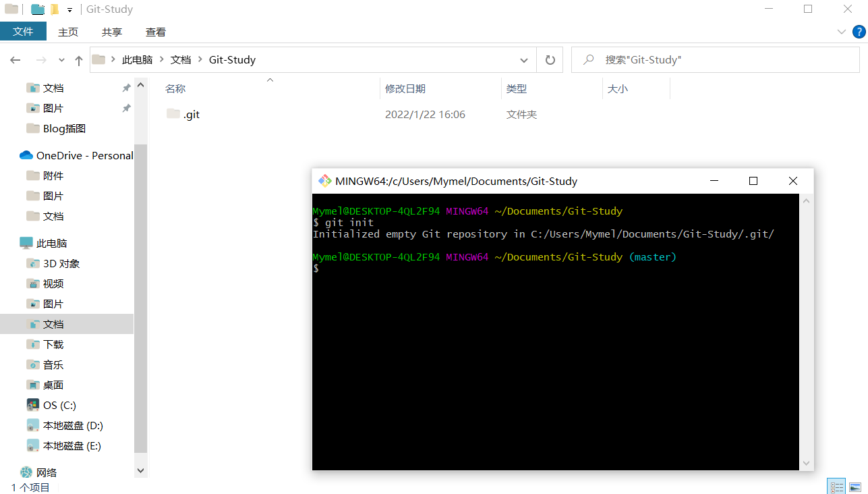This screenshot has width=868, height=494.
Task: Click the OneDrive cloud icon
Action: click(x=26, y=155)
